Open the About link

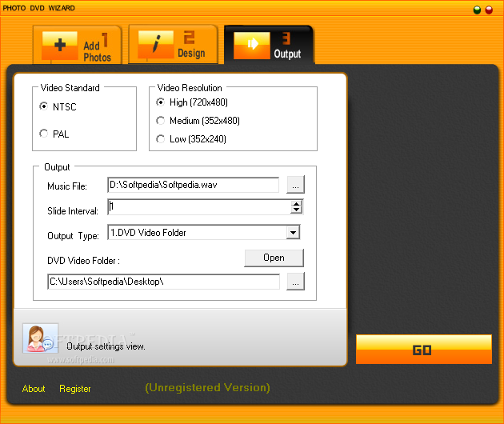pyautogui.click(x=34, y=389)
